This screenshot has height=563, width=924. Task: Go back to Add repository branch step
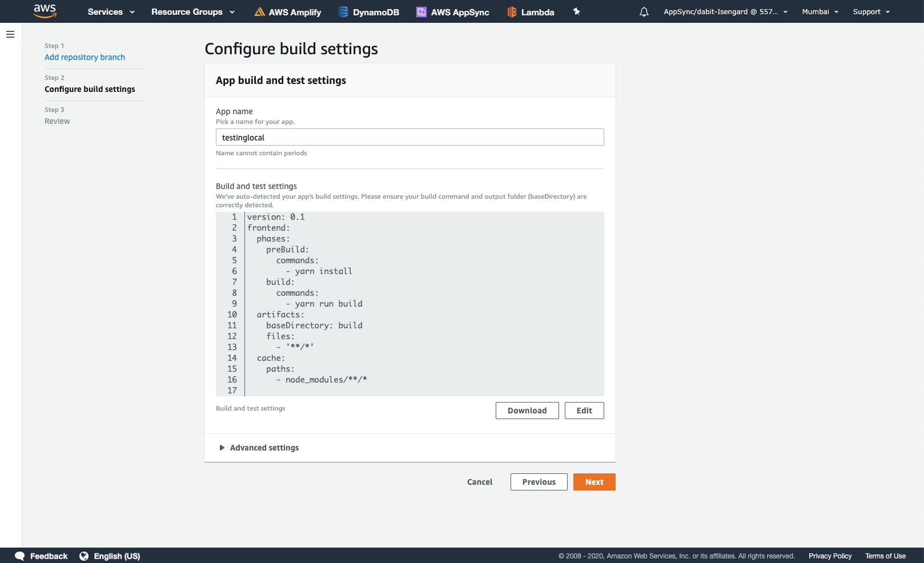85,57
